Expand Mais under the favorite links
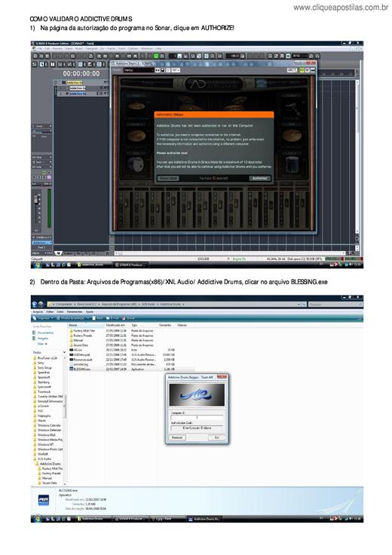This screenshot has height=555, width=392. pyautogui.click(x=42, y=344)
